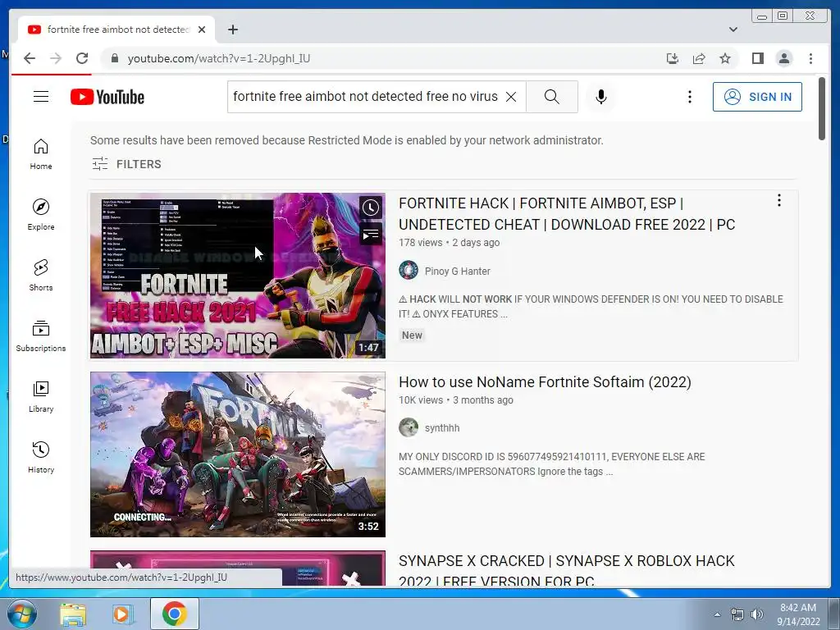Click the install app icon in address bar
The width and height of the screenshot is (840, 630).
pos(673,58)
